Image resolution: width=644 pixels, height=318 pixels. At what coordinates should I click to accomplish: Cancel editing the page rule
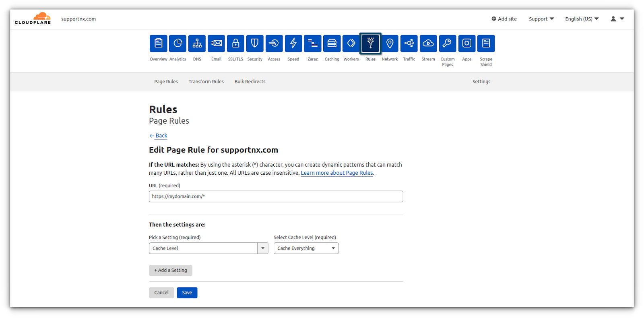coord(161,293)
